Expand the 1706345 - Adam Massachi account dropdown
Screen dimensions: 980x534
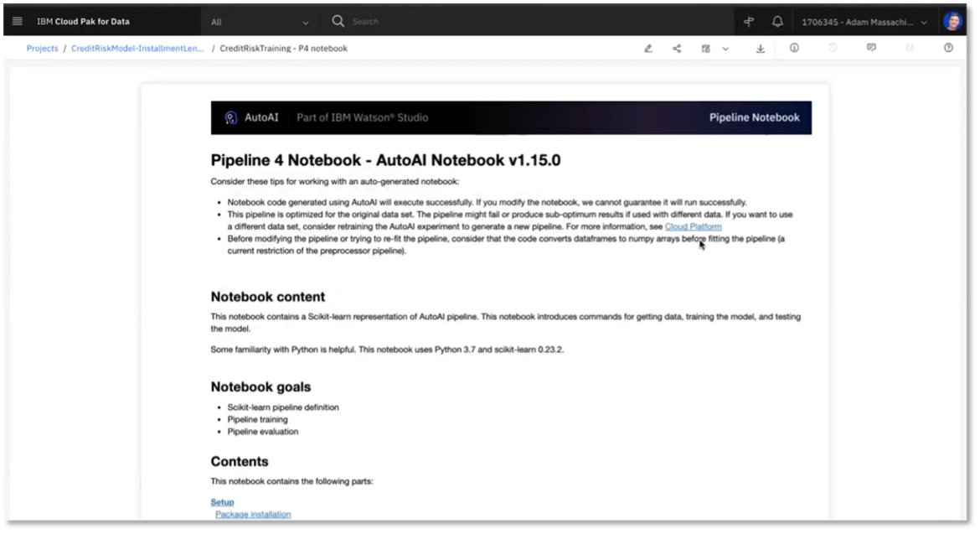864,23
